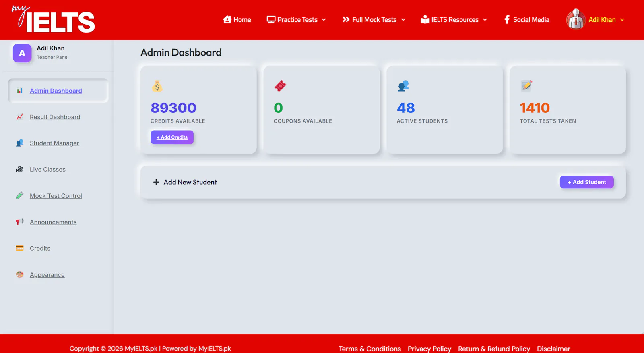Click the Facebook icon beside Social Media
Image resolution: width=644 pixels, height=353 pixels.
[x=507, y=19]
